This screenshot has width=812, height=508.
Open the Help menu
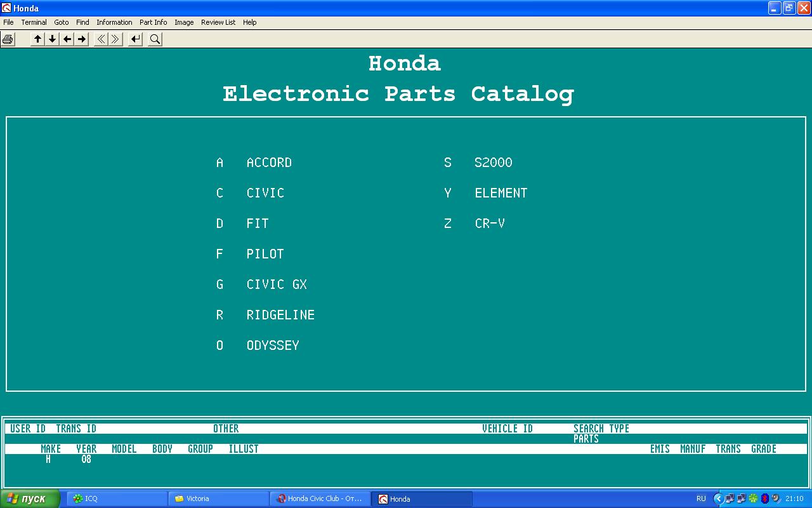coord(250,22)
